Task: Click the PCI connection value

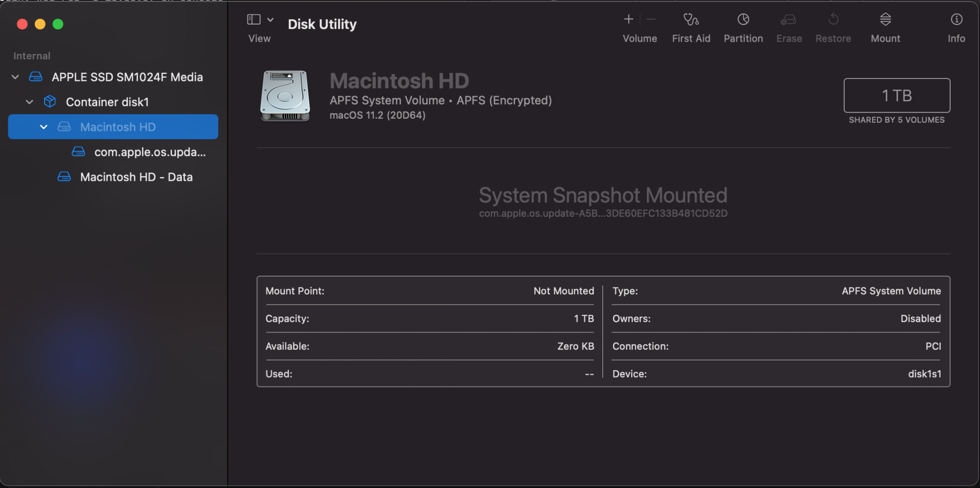Action: [x=933, y=346]
